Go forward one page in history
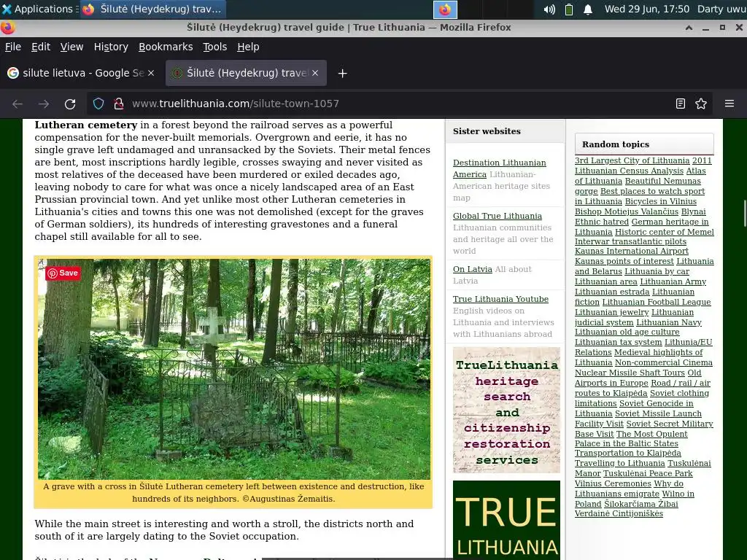This screenshot has height=560, width=747. pos(44,104)
